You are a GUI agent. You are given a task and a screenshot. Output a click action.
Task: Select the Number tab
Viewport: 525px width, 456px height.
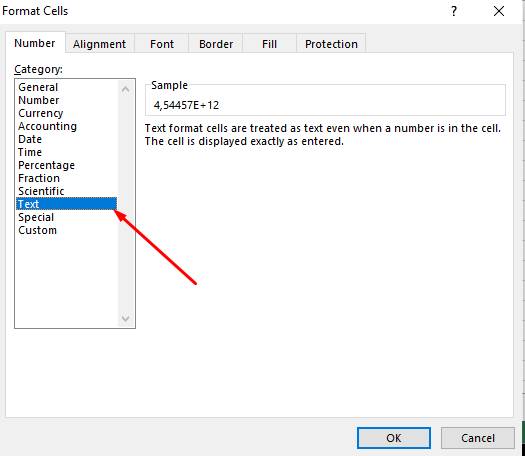pyautogui.click(x=35, y=43)
